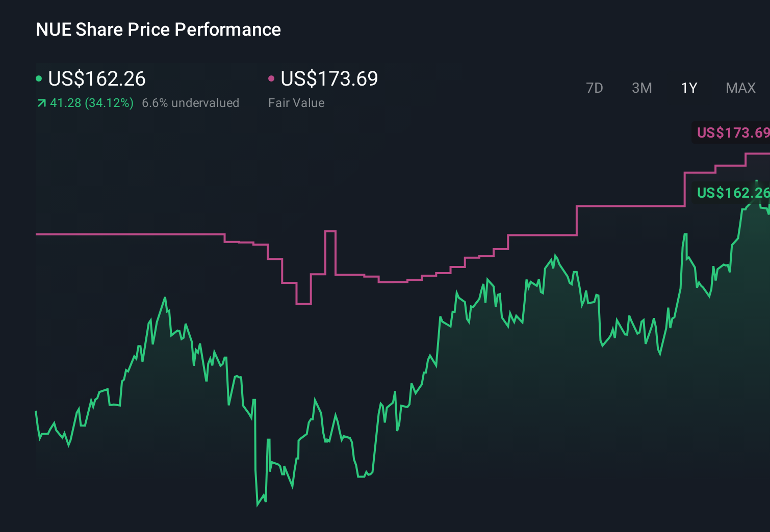The height and width of the screenshot is (532, 770).
Task: Select the US$173.69 price tag on the chart
Action: click(733, 134)
